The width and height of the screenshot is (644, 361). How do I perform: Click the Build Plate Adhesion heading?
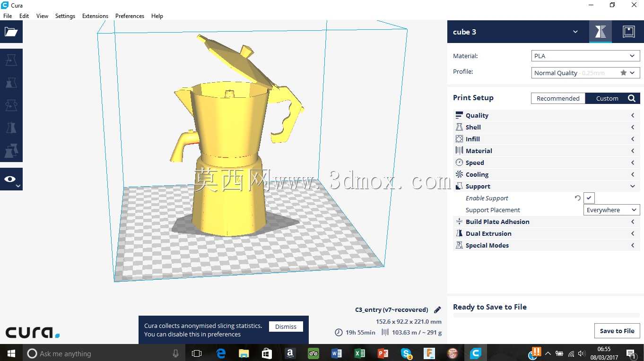tap(497, 222)
